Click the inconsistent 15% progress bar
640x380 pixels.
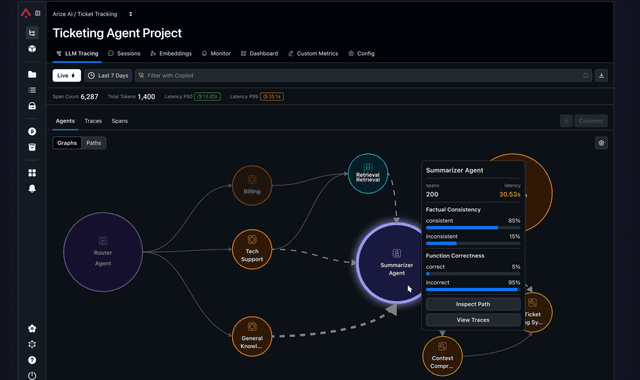point(473,243)
